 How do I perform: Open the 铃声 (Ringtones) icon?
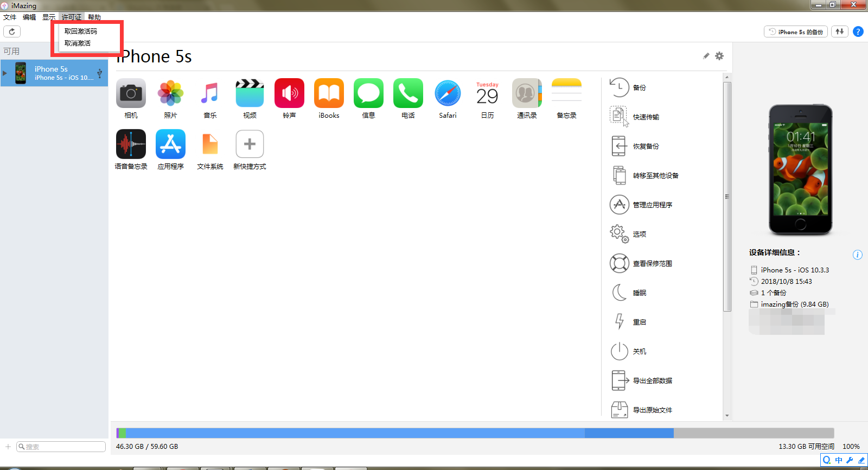tap(289, 93)
